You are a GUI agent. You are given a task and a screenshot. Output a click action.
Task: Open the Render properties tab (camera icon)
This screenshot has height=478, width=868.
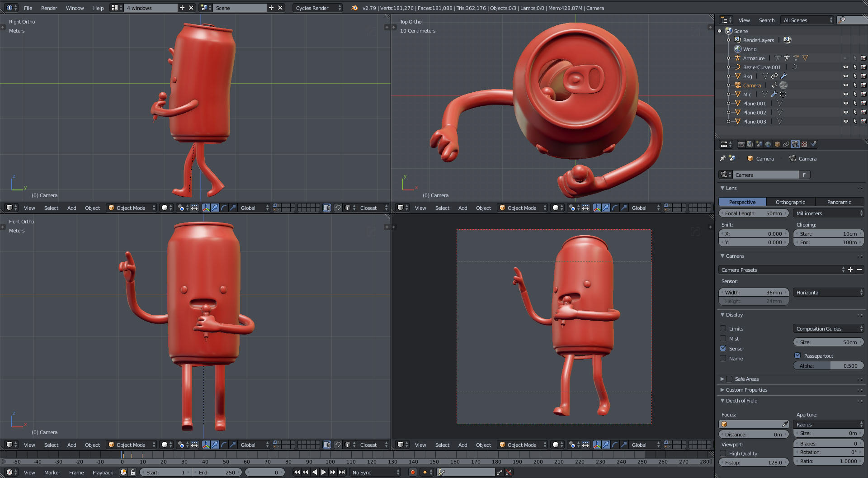pos(741,144)
